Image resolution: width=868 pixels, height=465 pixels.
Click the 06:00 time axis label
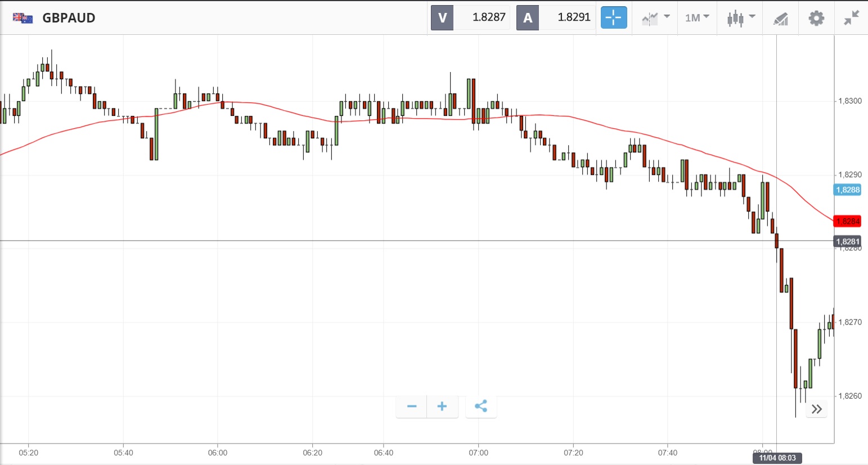click(218, 453)
